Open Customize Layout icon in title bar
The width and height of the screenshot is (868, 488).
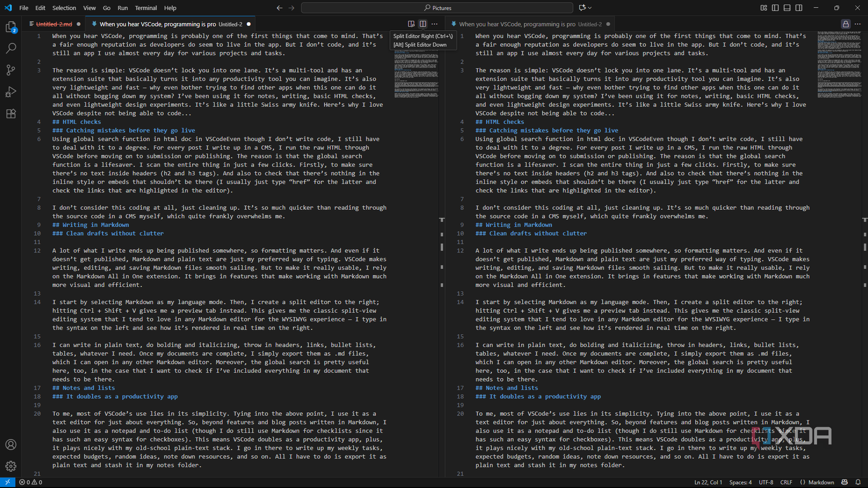(x=763, y=8)
